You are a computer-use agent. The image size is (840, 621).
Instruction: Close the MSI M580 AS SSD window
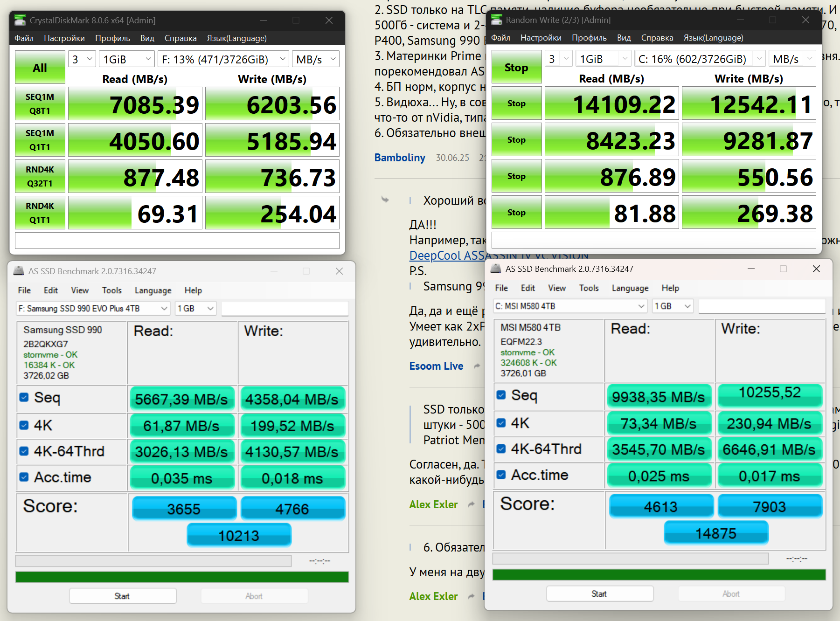point(816,269)
